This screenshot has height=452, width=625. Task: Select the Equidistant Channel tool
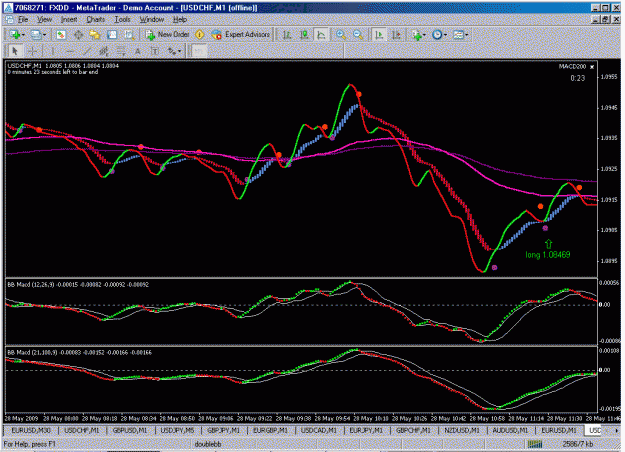point(104,51)
